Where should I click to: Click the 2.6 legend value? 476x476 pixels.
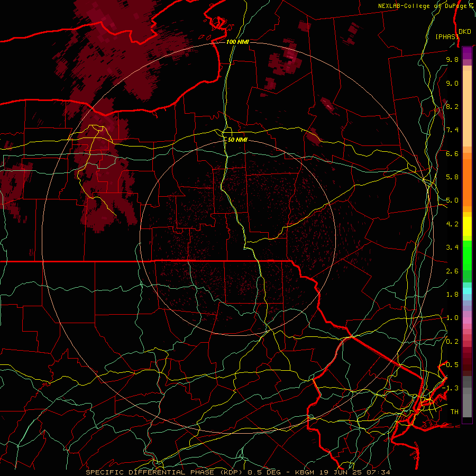coord(452,271)
